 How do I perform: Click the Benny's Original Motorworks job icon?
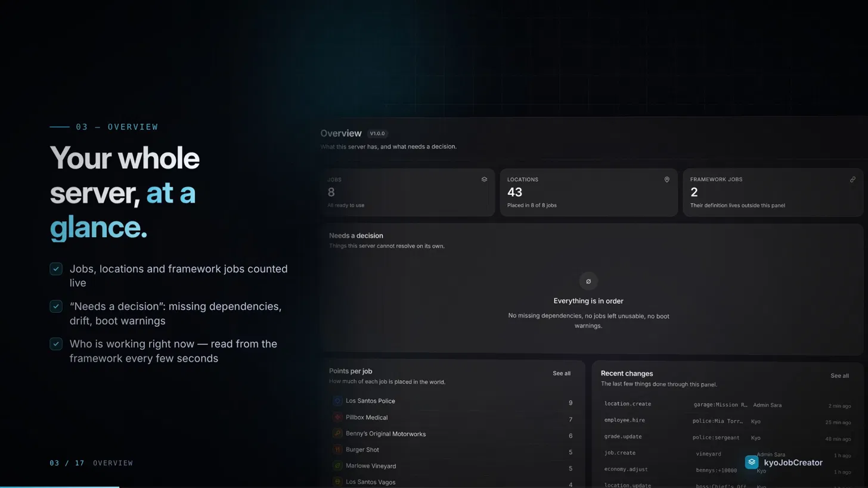click(x=337, y=433)
